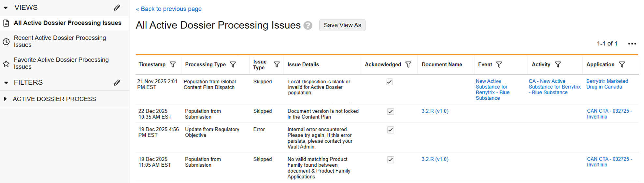This screenshot has width=644, height=183.
Task: Open the Processing Type filter icon
Action: coord(233,64)
